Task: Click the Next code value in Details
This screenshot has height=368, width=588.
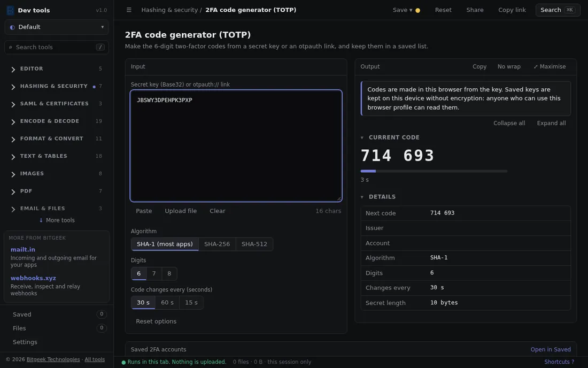Action: pos(442,213)
